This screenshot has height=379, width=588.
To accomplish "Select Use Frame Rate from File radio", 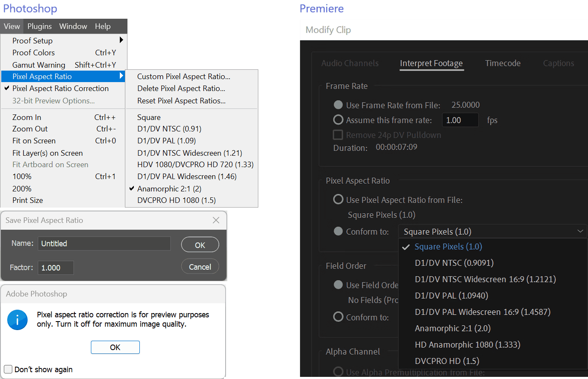I will pos(338,105).
